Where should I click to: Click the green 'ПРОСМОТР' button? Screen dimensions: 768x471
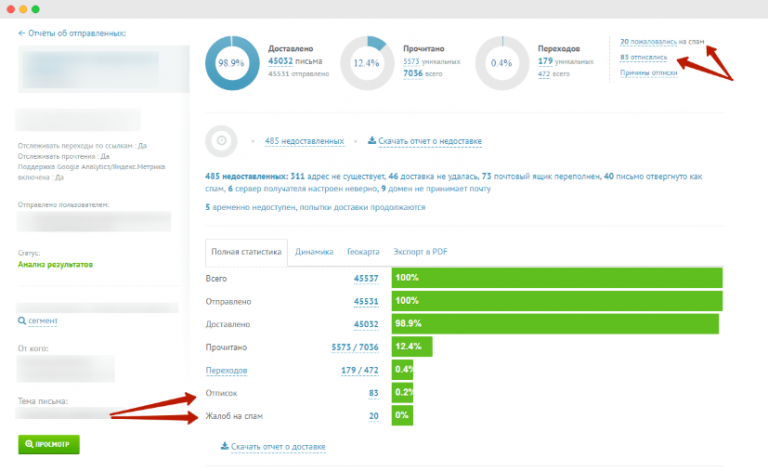coord(48,444)
